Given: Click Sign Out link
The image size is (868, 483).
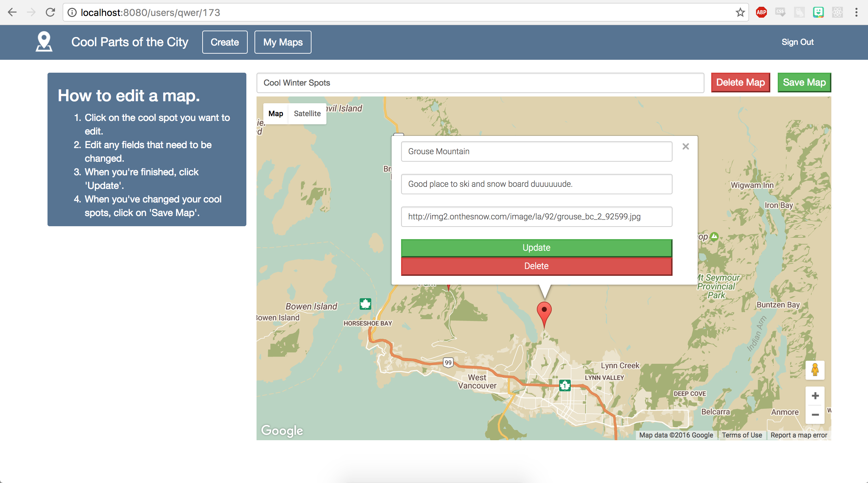Looking at the screenshot, I should [x=797, y=42].
